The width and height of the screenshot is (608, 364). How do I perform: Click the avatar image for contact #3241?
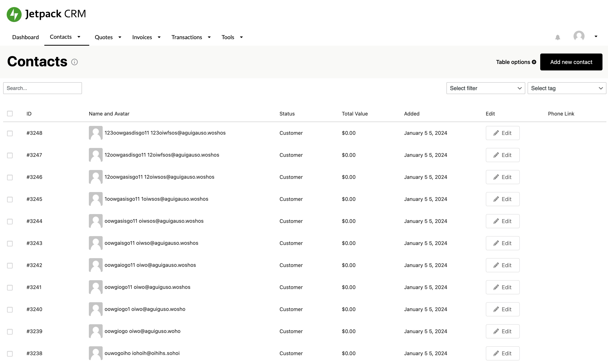click(96, 287)
